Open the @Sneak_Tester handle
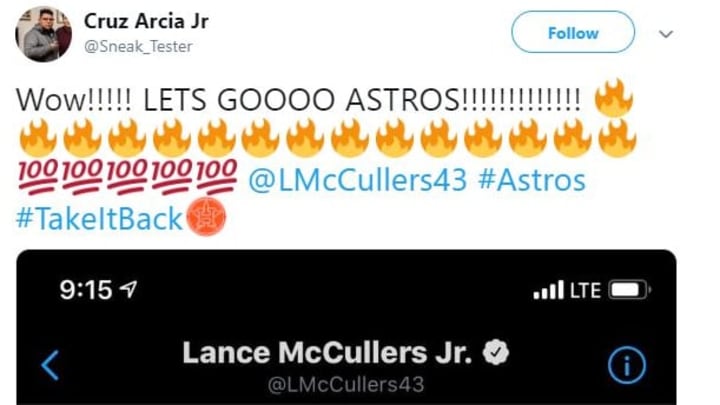 (x=138, y=46)
